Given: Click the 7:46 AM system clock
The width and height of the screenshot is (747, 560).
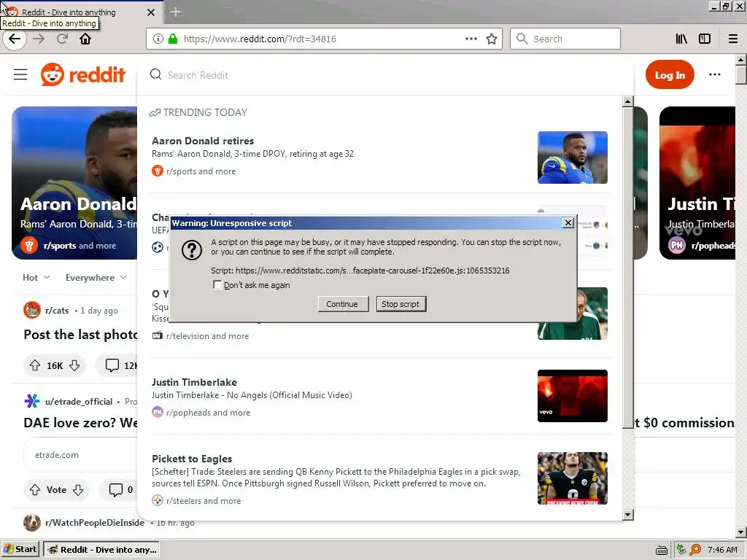Looking at the screenshot, I should [722, 550].
